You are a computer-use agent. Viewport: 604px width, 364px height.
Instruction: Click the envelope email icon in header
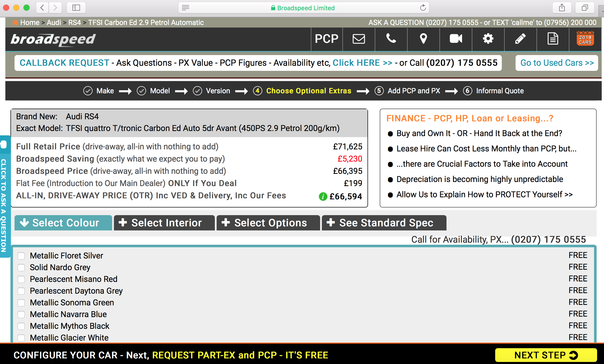(359, 39)
